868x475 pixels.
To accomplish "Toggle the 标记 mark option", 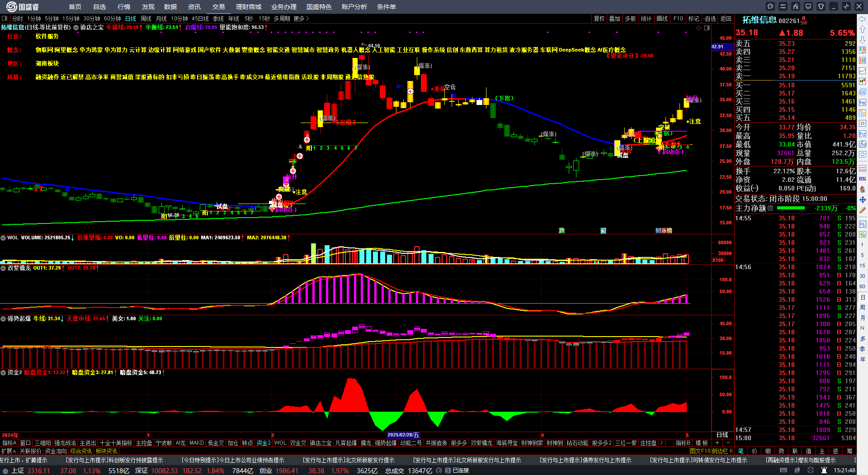I will 693,19.
